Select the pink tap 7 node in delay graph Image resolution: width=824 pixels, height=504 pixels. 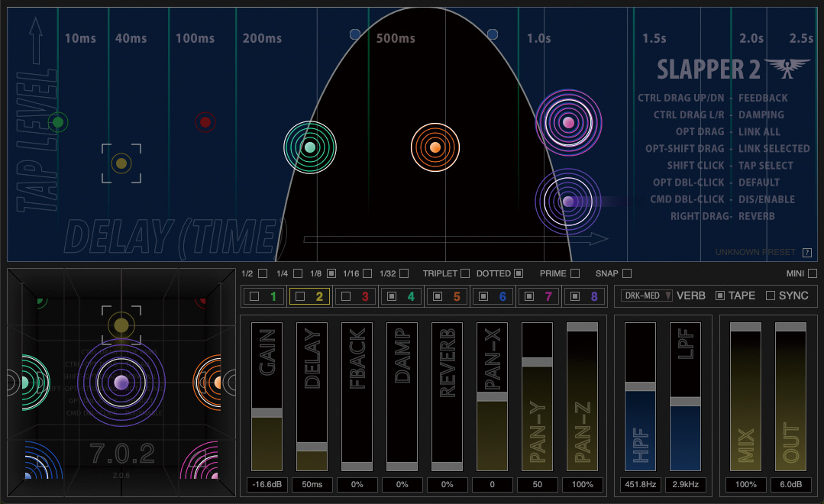pyautogui.click(x=569, y=122)
